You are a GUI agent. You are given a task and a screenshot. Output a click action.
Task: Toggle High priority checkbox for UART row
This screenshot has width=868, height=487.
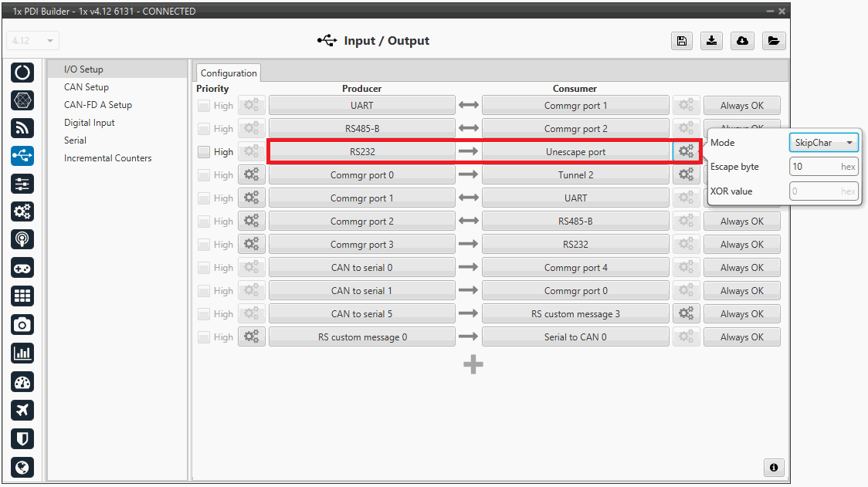204,106
